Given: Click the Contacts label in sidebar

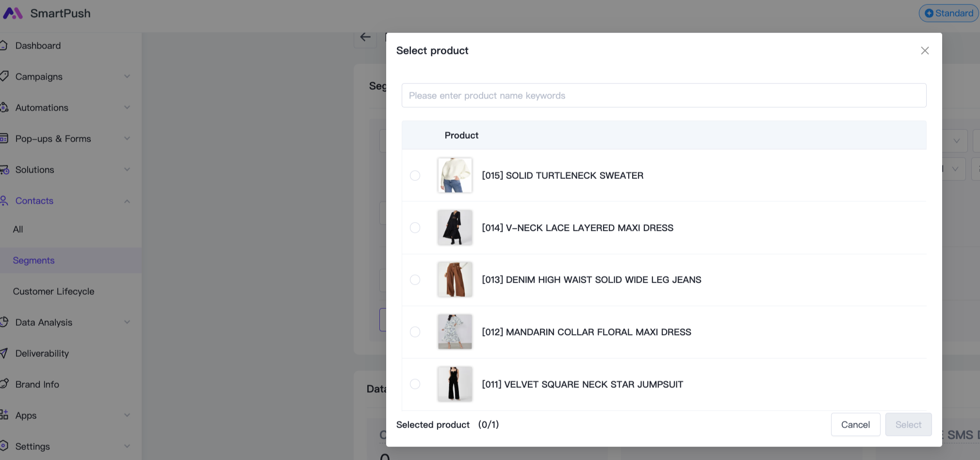Looking at the screenshot, I should tap(34, 201).
